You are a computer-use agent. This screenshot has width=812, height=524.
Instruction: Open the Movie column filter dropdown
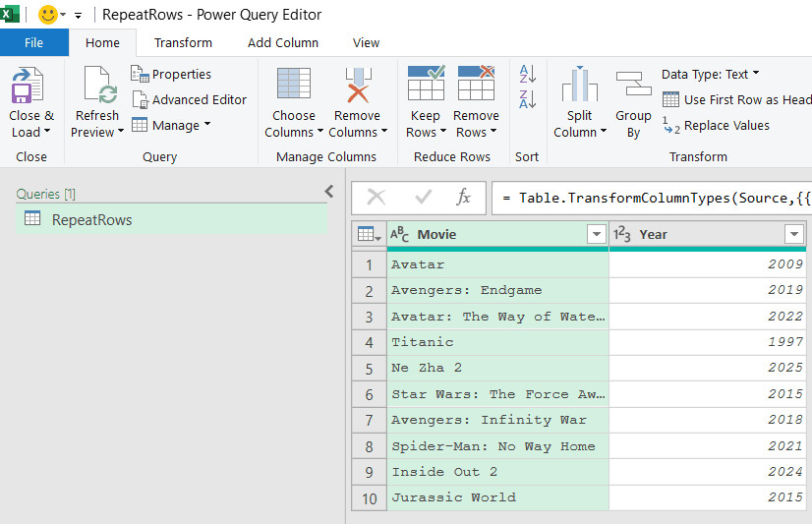coord(595,234)
